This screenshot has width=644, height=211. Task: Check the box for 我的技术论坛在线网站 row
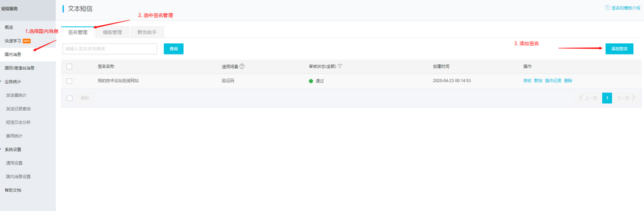pyautogui.click(x=69, y=81)
